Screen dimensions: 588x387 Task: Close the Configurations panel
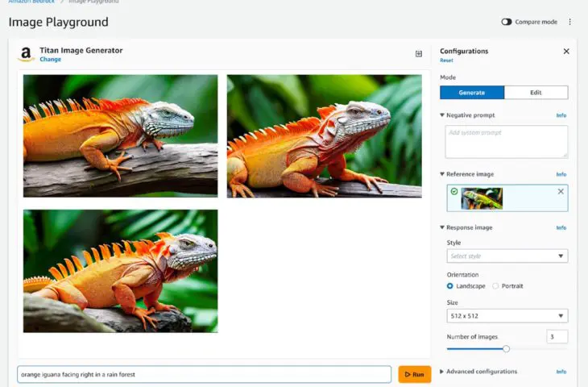[566, 51]
